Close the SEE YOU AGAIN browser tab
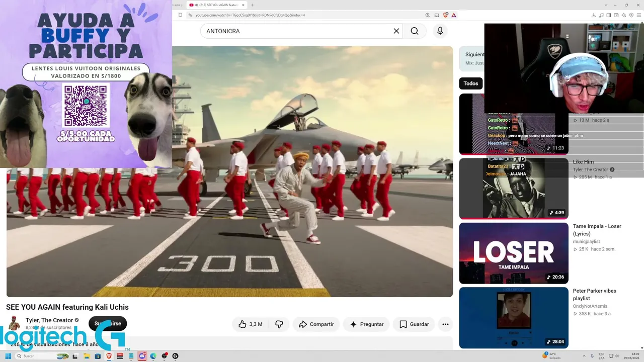The image size is (644, 362). 244,5
